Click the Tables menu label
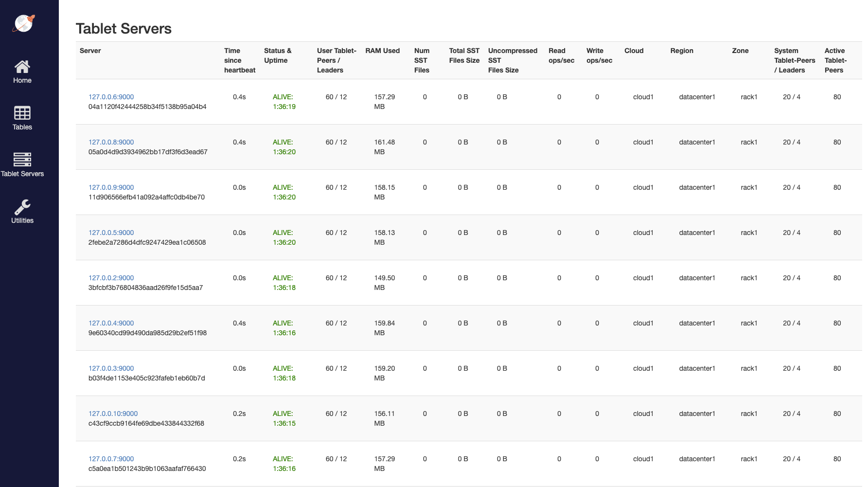 click(x=22, y=127)
